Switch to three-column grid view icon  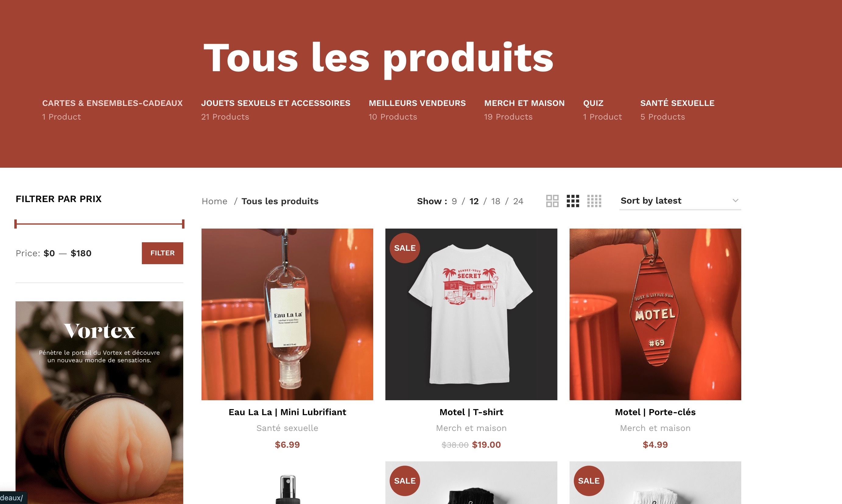573,201
